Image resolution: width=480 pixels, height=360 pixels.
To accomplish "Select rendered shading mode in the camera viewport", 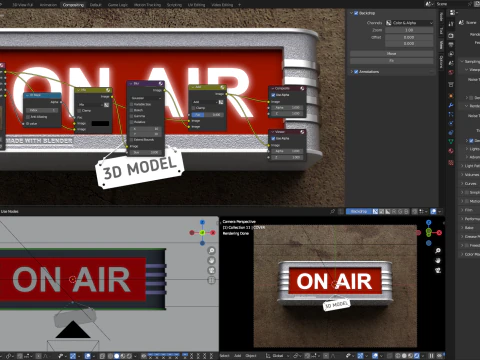I will [x=416, y=356].
